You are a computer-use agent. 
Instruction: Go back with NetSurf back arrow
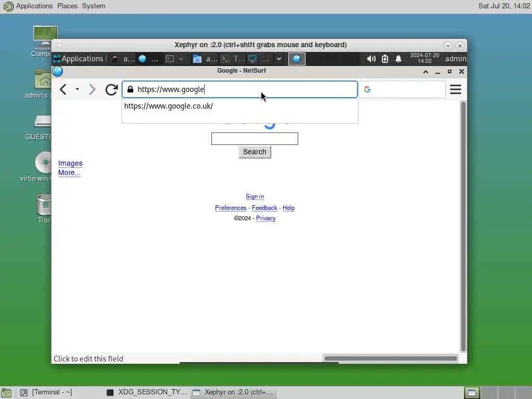point(63,89)
